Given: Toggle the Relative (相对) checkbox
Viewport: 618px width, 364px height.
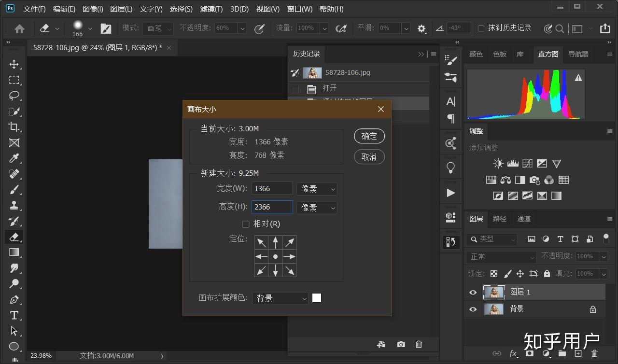Looking at the screenshot, I should (x=246, y=224).
